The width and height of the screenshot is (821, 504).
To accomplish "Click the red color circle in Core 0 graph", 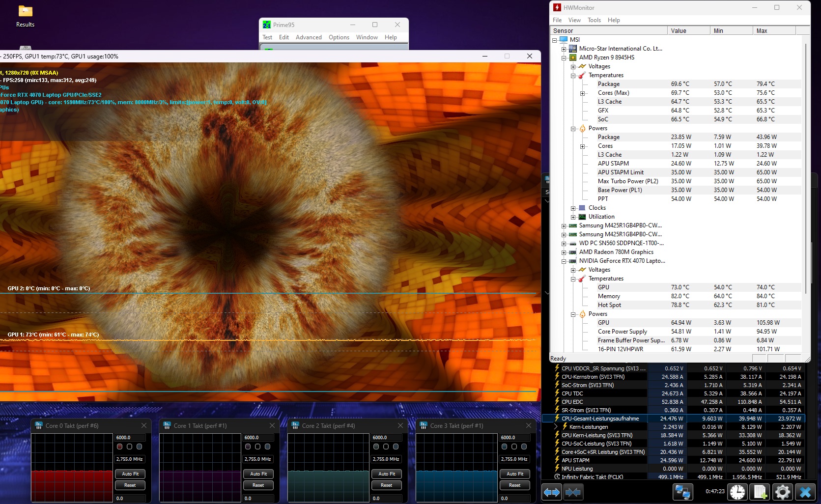I will [119, 447].
